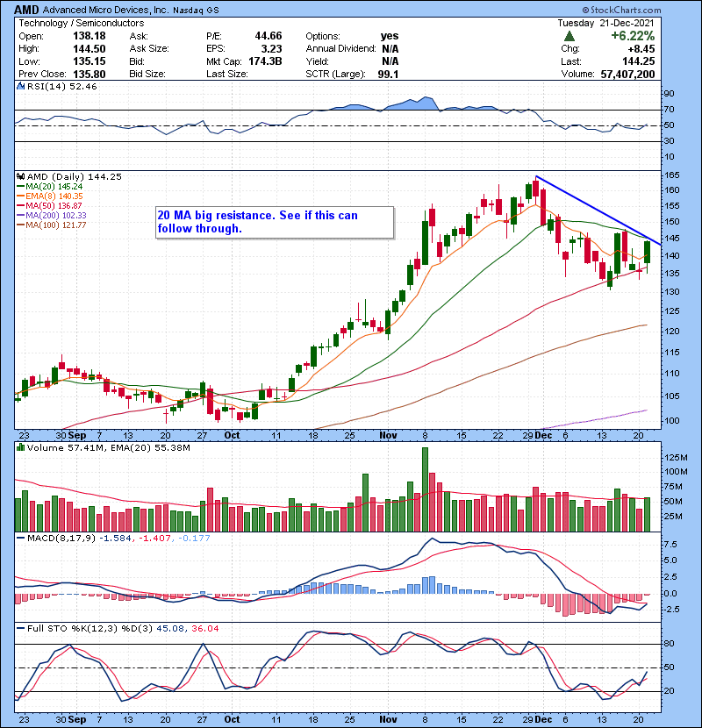Click the MACD(8,17,9) indicator label
Screen dimensions: 702x728
point(61,539)
